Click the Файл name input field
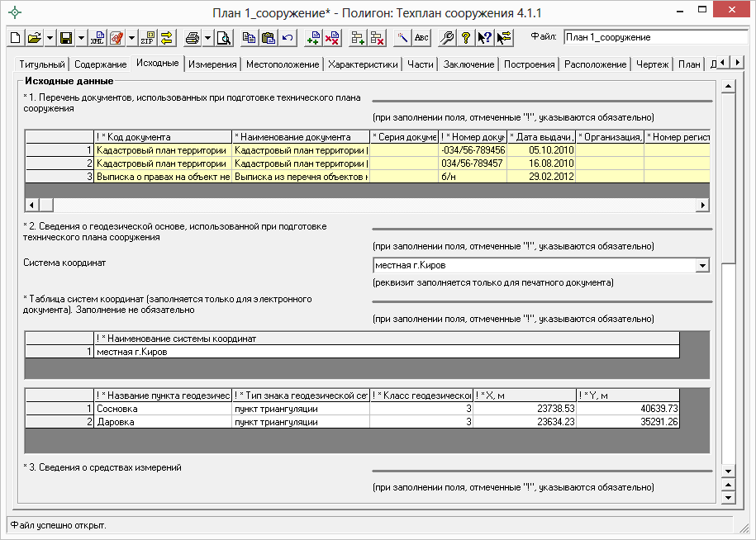The height and width of the screenshot is (540, 756). pos(655,37)
